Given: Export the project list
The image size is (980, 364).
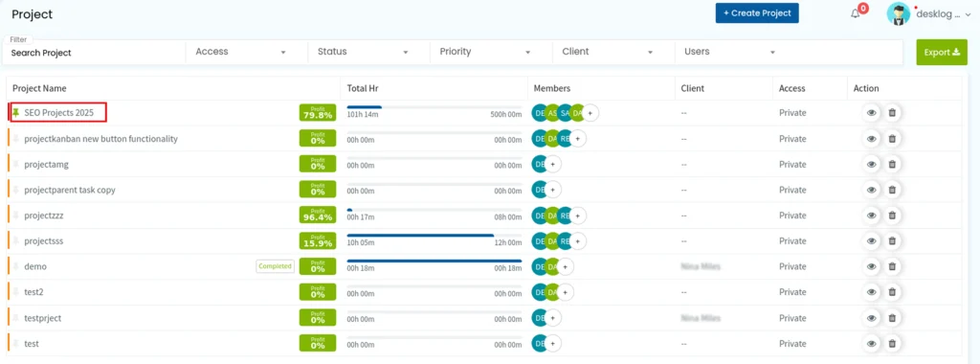Looking at the screenshot, I should tap(942, 52).
